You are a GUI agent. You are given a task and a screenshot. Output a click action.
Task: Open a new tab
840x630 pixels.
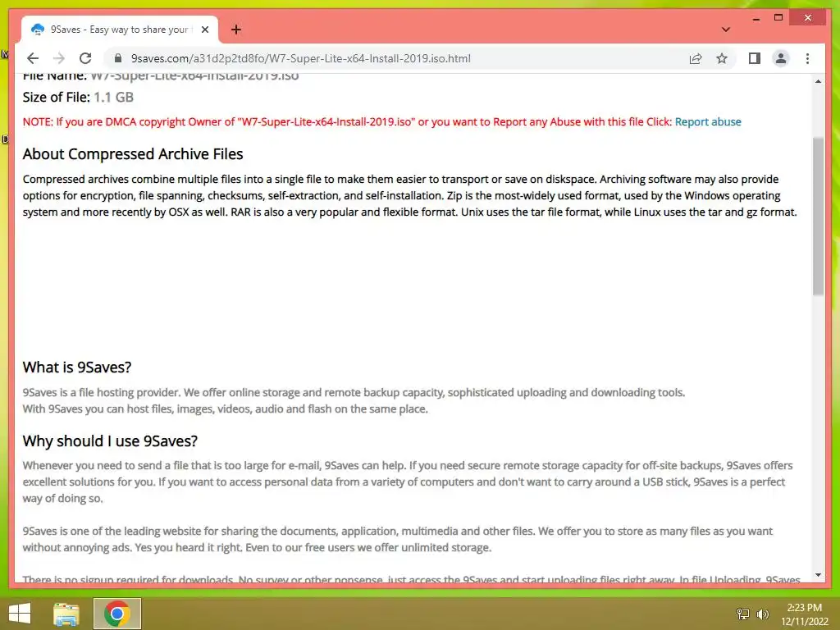[x=235, y=30]
